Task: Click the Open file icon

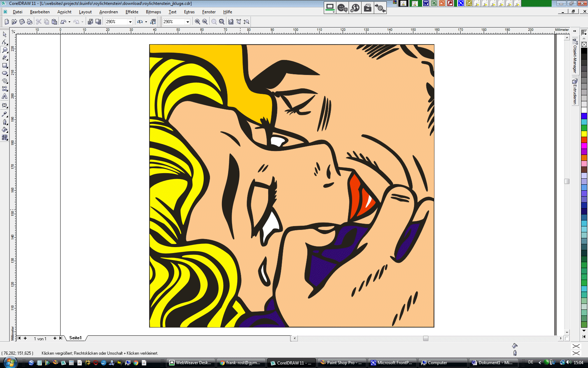Action: (14, 22)
